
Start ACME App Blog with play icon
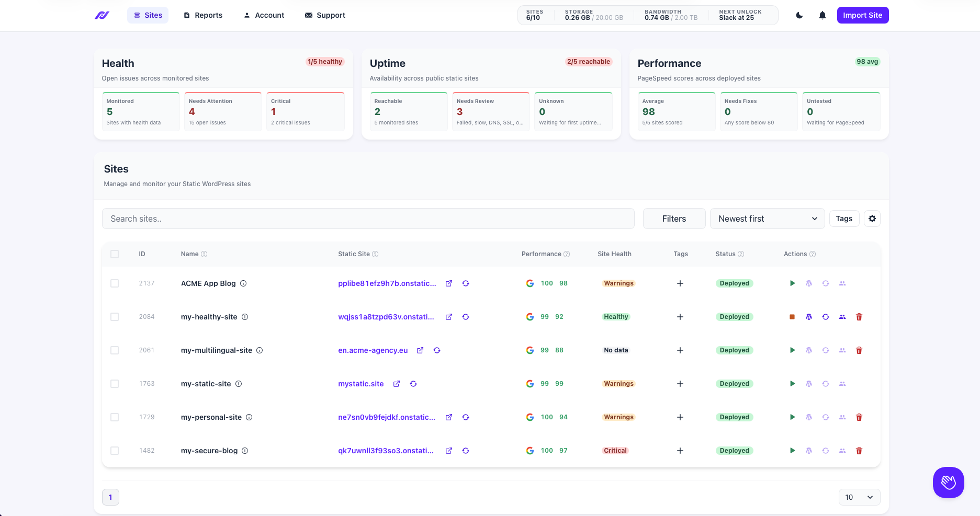pos(792,283)
